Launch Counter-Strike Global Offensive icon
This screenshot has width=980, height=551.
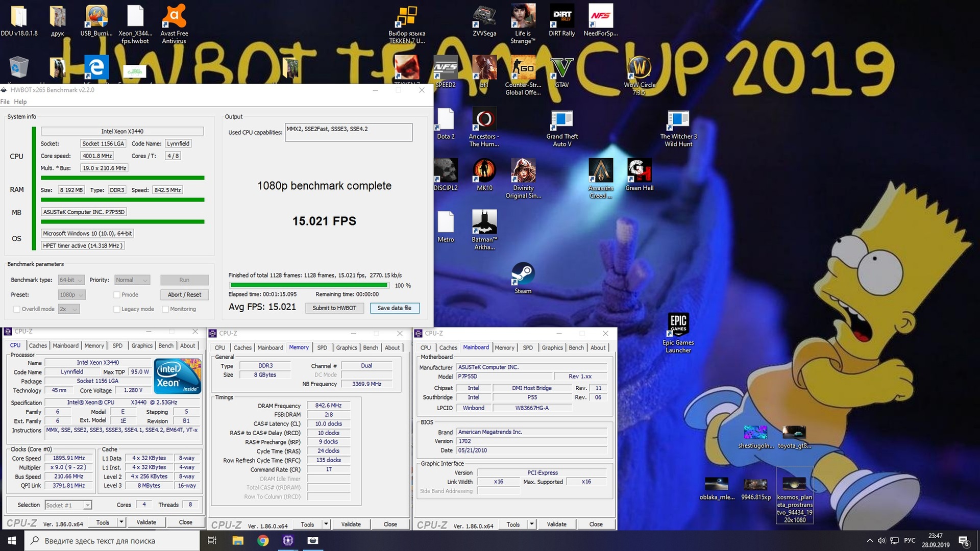[x=523, y=75]
